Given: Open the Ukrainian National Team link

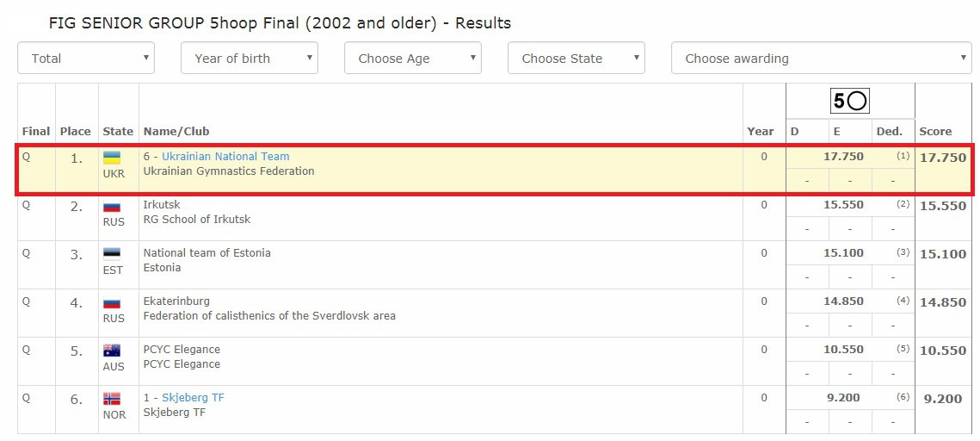Looking at the screenshot, I should [x=225, y=157].
